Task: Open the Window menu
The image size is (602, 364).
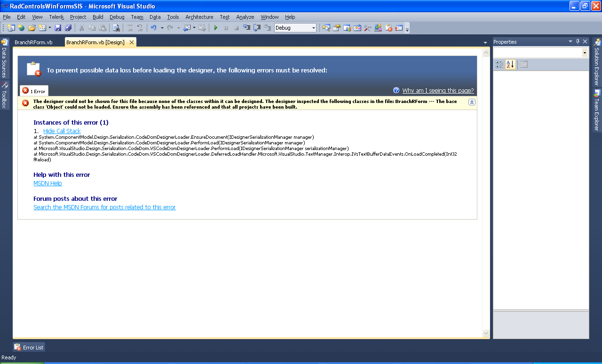Action: (269, 17)
